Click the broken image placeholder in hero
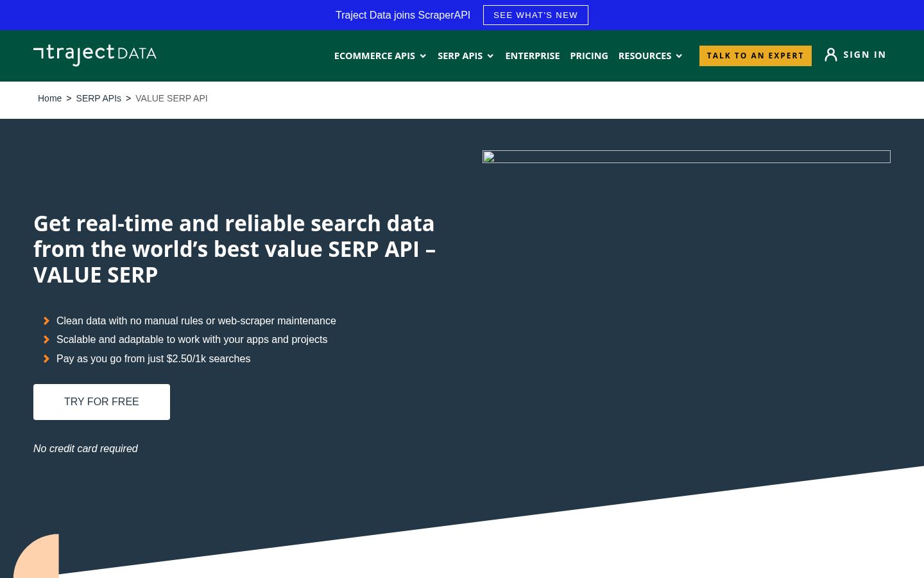The width and height of the screenshot is (924, 578). coord(687,157)
